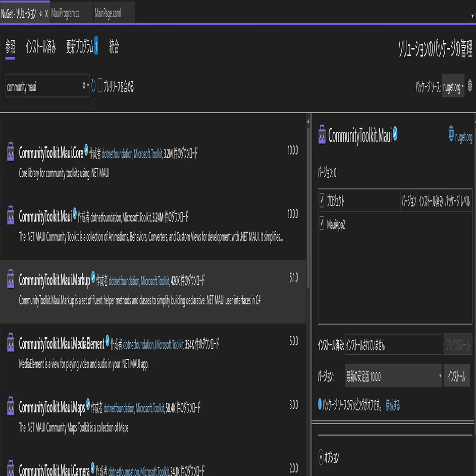Open the tab overflow dropdown at top right
The height and width of the screenshot is (476, 476).
click(x=472, y=16)
